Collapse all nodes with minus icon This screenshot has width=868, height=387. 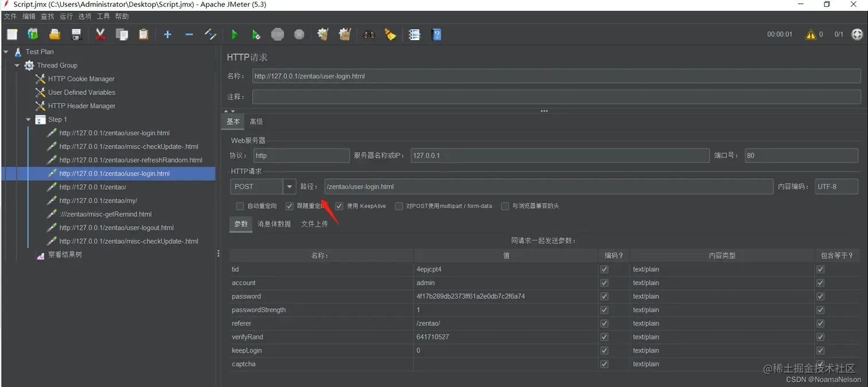coord(189,34)
